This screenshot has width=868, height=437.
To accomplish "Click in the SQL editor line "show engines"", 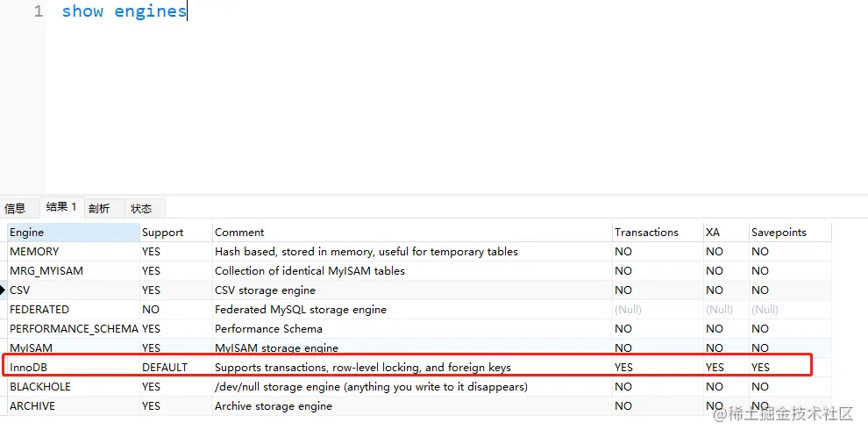I will pos(124,12).
